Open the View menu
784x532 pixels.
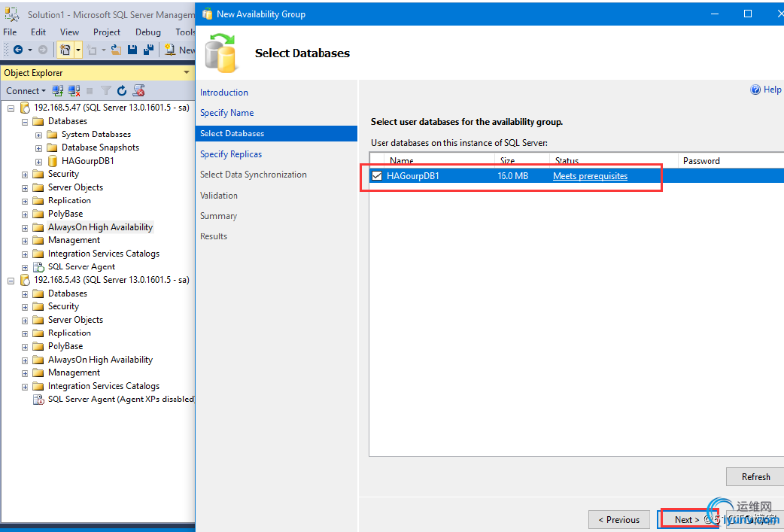(x=69, y=32)
